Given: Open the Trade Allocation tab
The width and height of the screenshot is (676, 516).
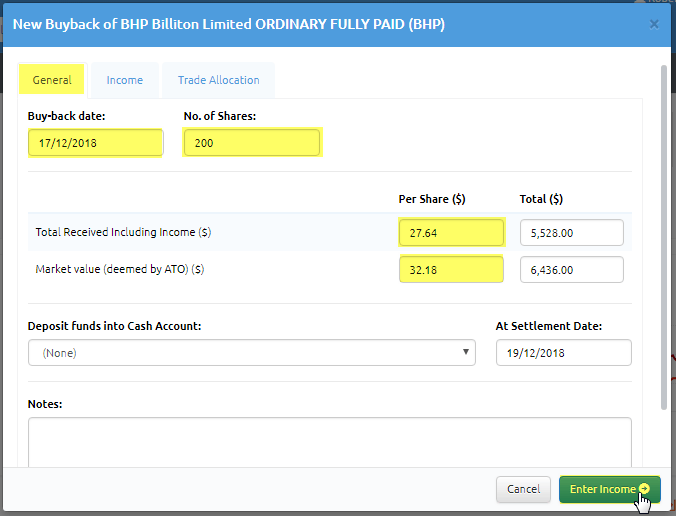Looking at the screenshot, I should tap(219, 80).
